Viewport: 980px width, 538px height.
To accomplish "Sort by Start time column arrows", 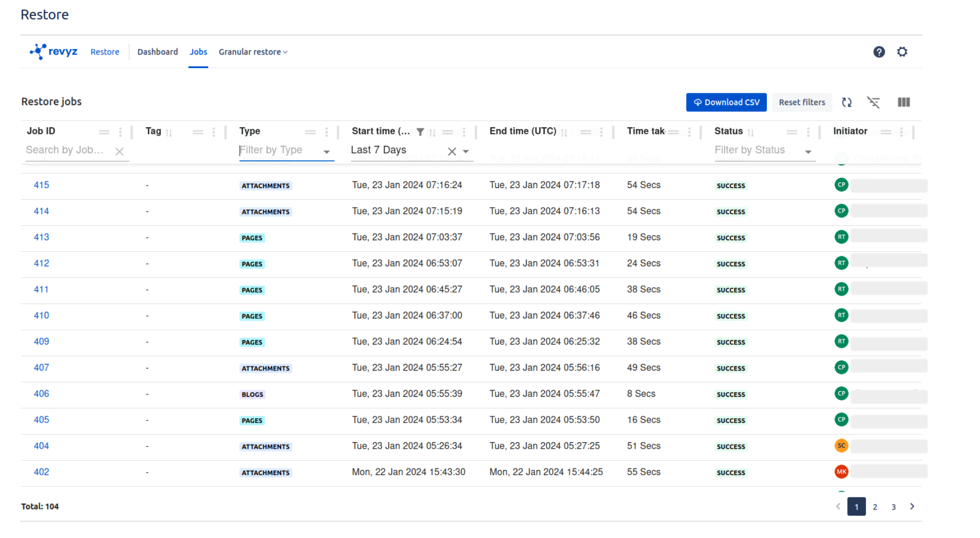I will point(432,132).
